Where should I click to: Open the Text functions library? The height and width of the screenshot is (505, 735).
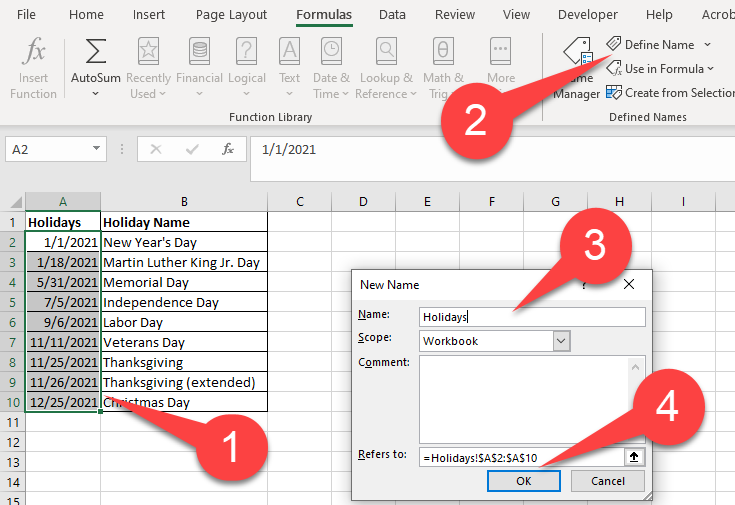pos(289,68)
